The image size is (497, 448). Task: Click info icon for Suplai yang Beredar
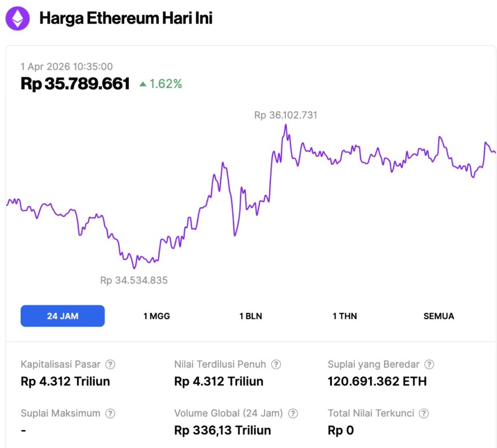click(x=429, y=365)
